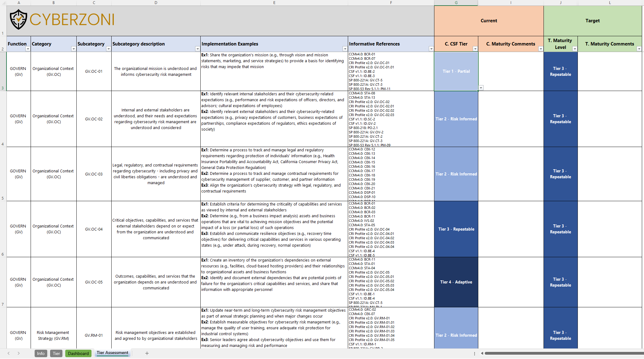Image resolution: width=644 pixels, height=359 pixels.
Task: Switch to the Info sheet tab
Action: (x=41, y=353)
